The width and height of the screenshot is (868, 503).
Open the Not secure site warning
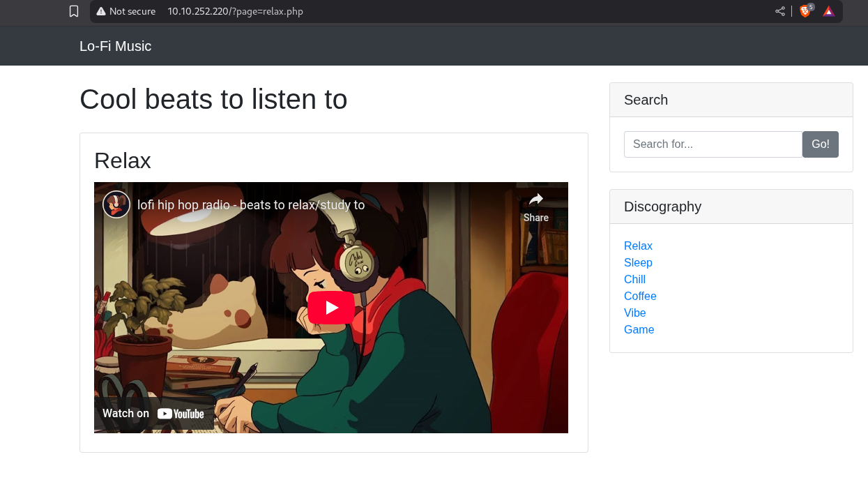point(125,11)
